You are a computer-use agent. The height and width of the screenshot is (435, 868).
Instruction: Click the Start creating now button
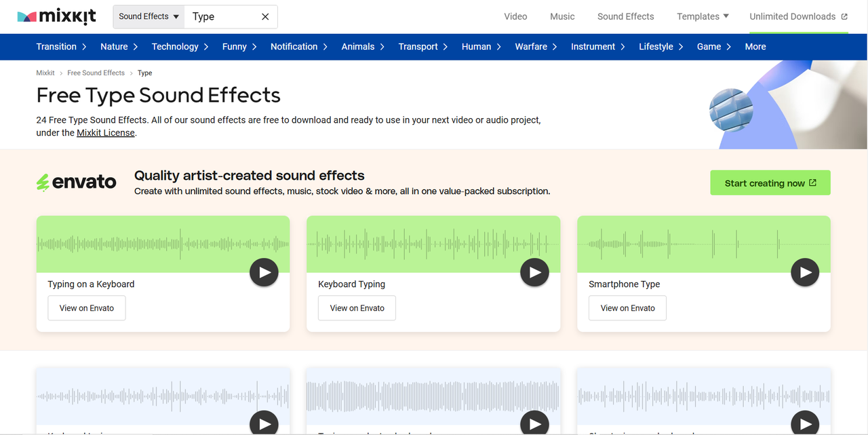[770, 183]
